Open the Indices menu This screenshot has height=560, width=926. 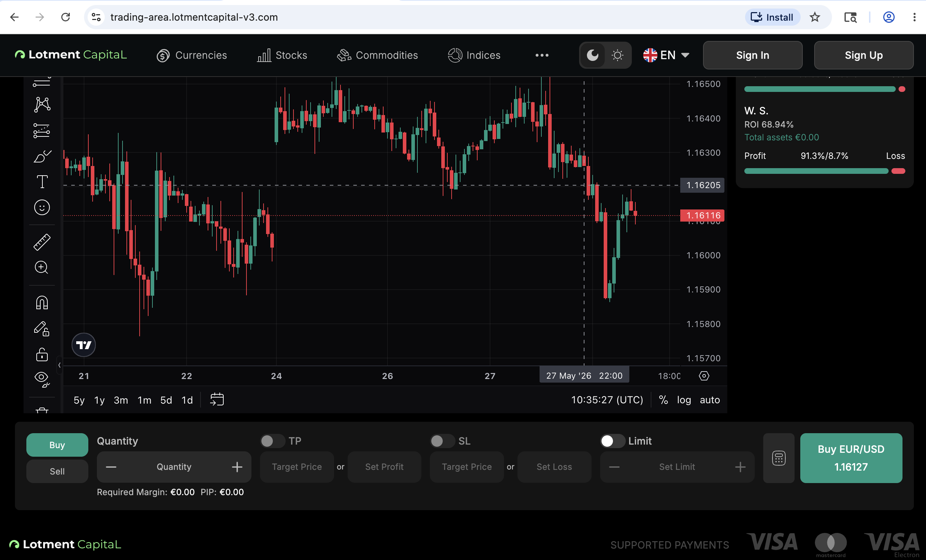474,55
